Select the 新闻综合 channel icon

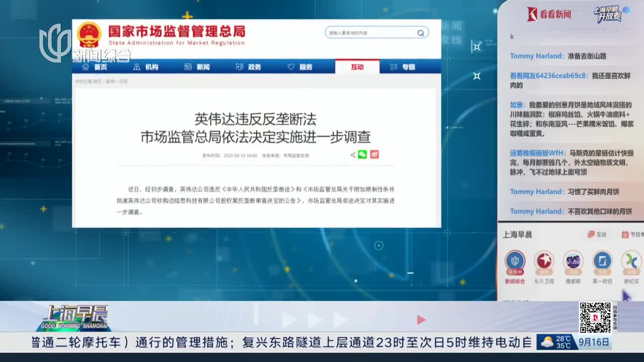(515, 261)
